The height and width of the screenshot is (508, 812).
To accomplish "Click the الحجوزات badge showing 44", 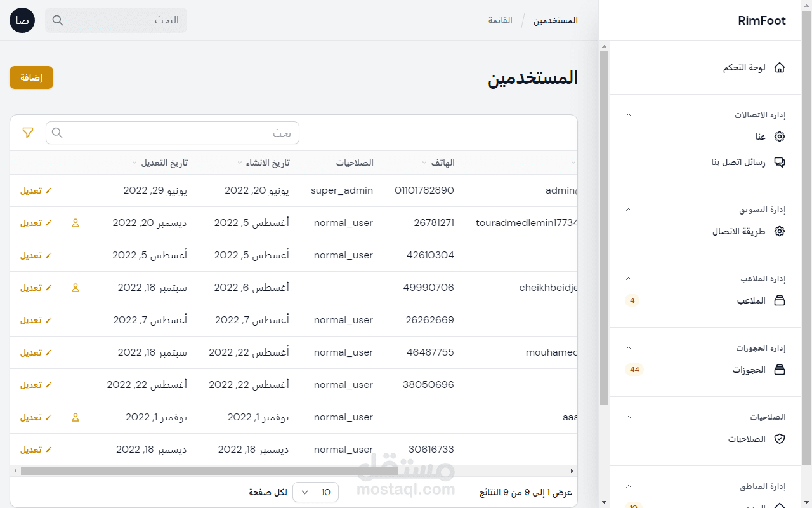I will click(634, 370).
